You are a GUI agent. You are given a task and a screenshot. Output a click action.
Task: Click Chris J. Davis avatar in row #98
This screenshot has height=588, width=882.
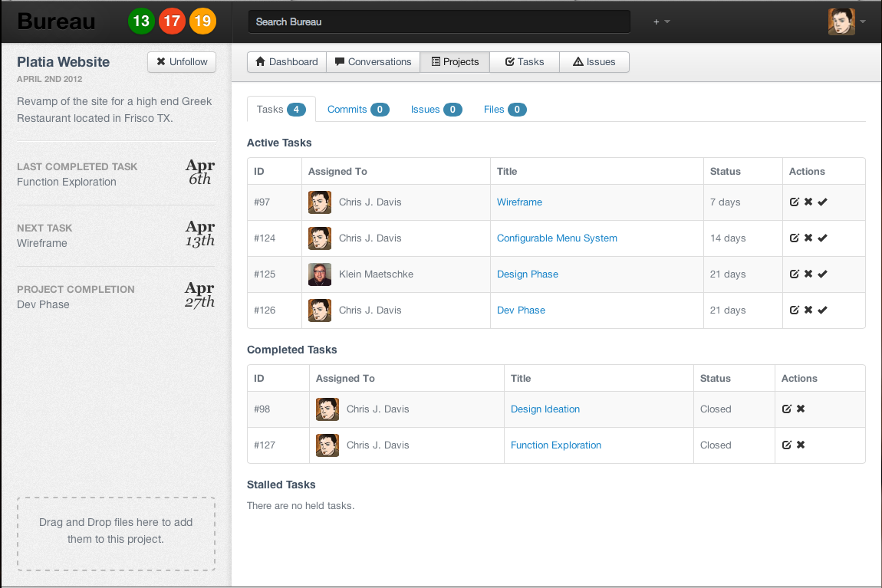point(327,409)
